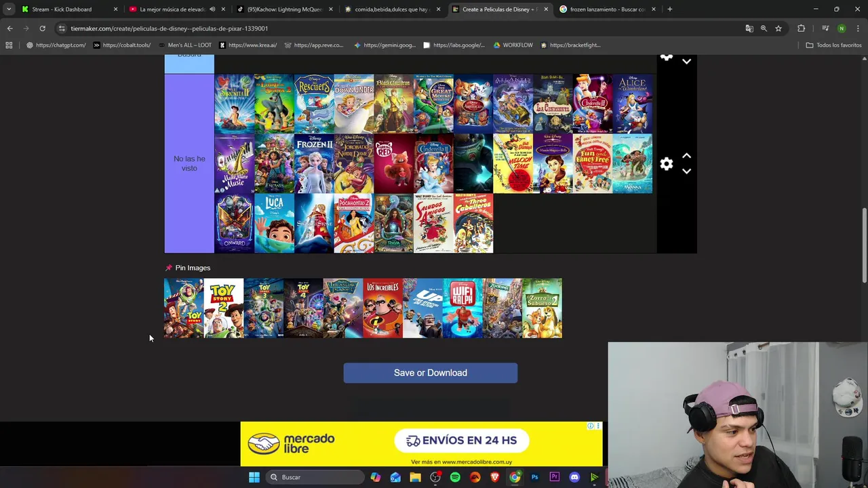
Task: Select the Alice in Wonderland poster
Action: tap(632, 104)
